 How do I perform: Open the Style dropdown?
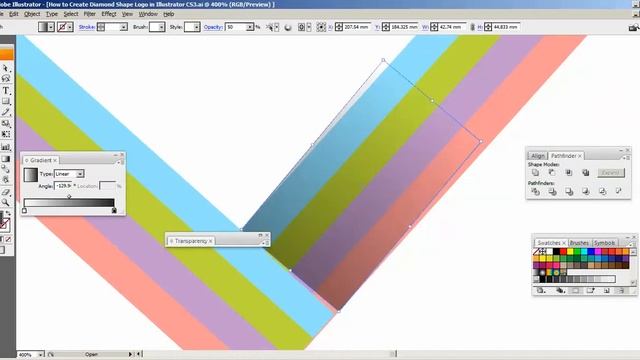197,27
